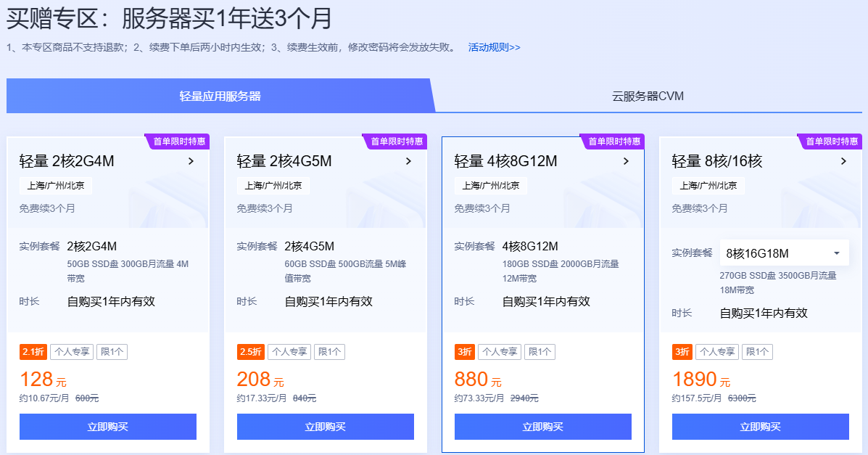Switch to the 轻量应用服务器 tab

coord(220,96)
